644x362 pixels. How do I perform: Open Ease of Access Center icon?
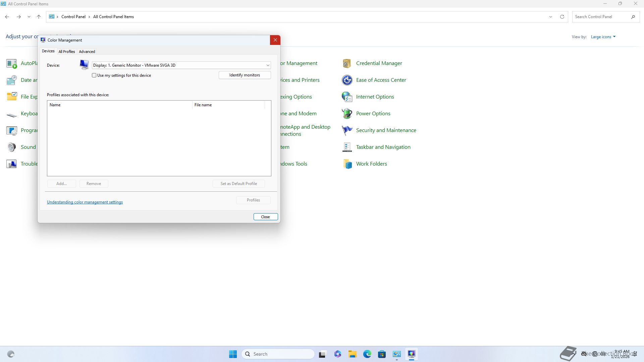(x=347, y=80)
